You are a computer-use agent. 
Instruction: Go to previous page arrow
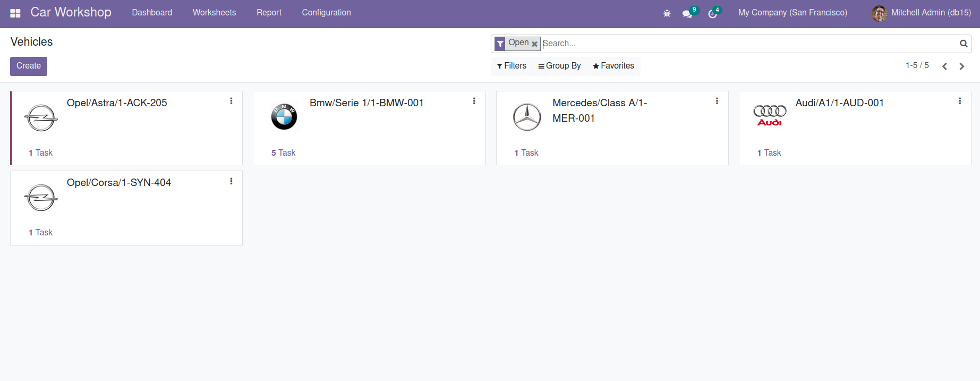click(944, 66)
